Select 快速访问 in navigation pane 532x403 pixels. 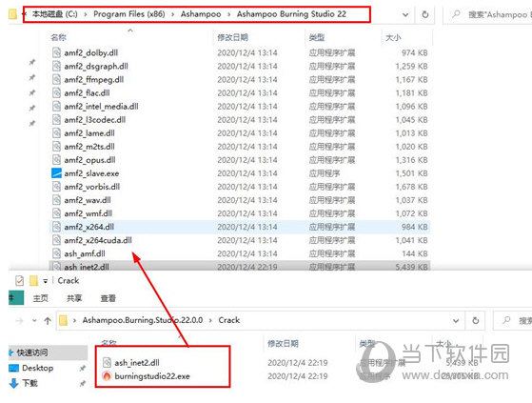(x=32, y=353)
